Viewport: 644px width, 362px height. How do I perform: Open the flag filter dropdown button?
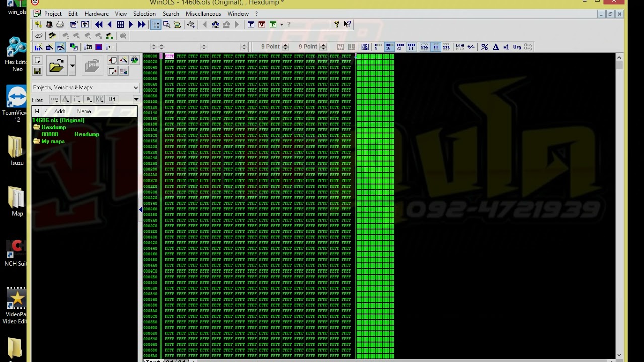pos(88,99)
